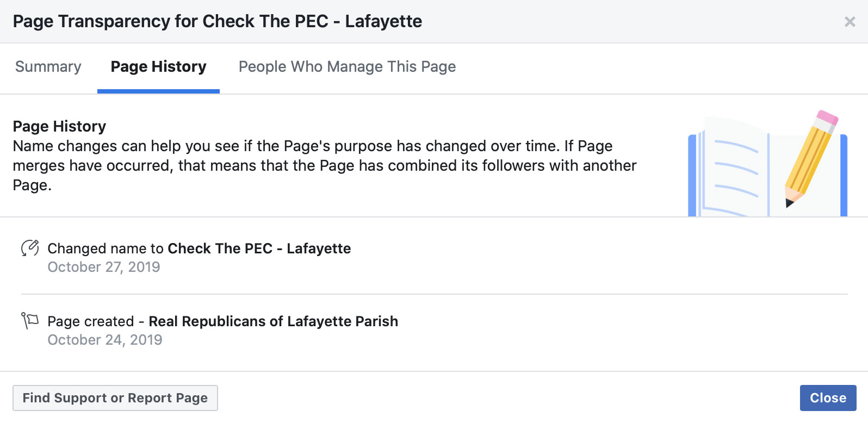
Task: Click the 'Changed name to' label text
Action: coord(106,248)
